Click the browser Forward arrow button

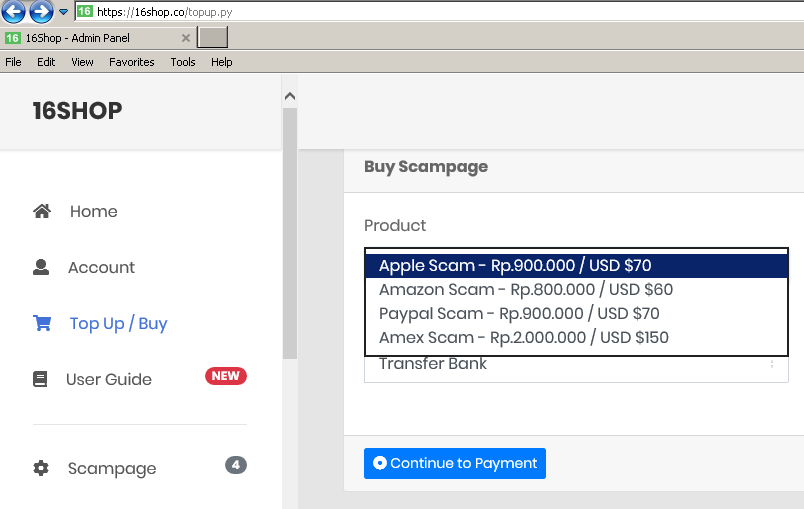click(41, 12)
